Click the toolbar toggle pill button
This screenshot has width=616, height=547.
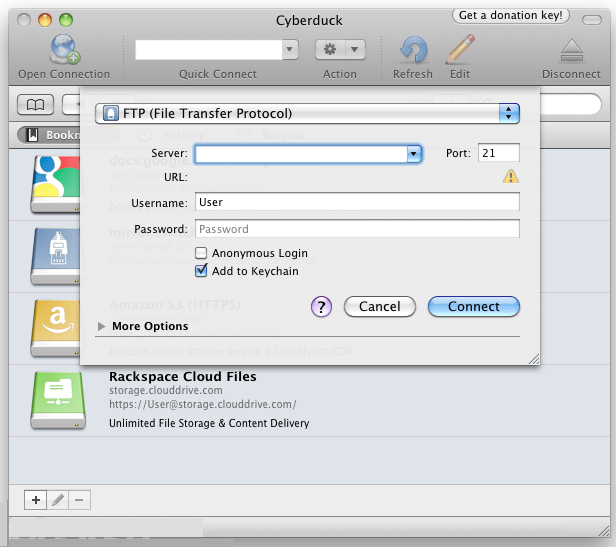coord(592,20)
